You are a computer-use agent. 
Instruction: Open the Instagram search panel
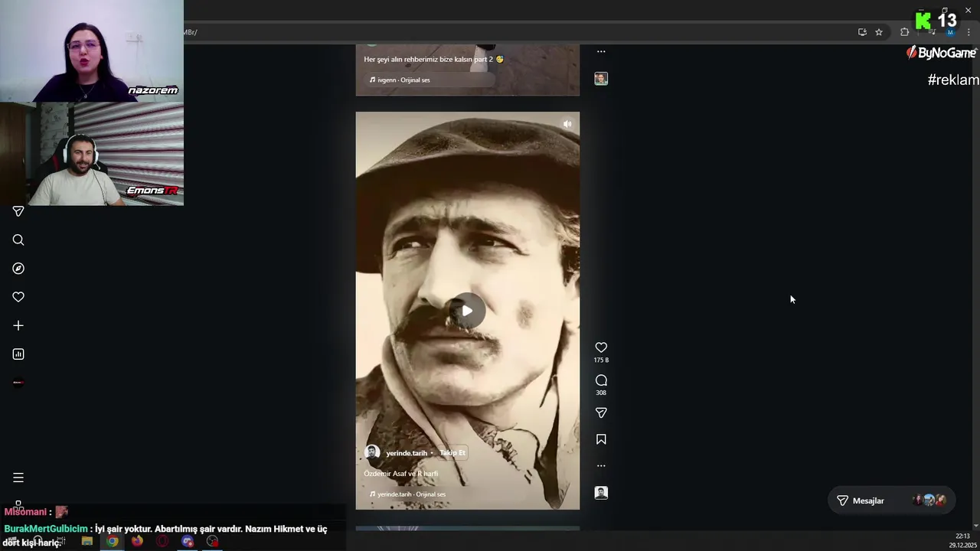(18, 240)
